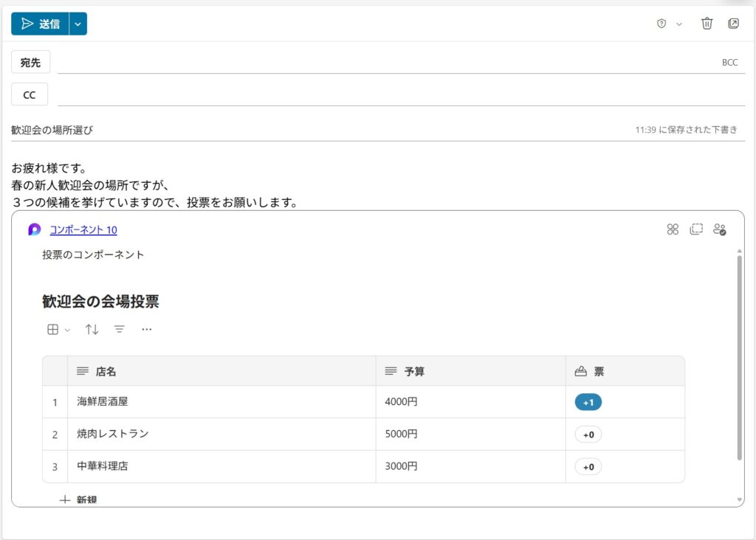Open the table more options ellipsis
The height and width of the screenshot is (540, 756).
[x=146, y=330]
